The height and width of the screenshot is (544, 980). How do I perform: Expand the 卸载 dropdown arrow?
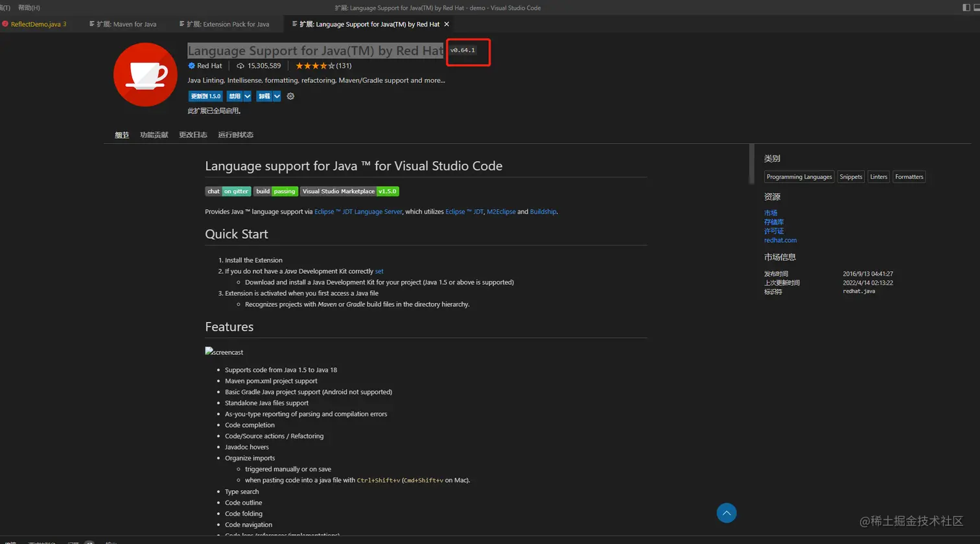point(277,96)
